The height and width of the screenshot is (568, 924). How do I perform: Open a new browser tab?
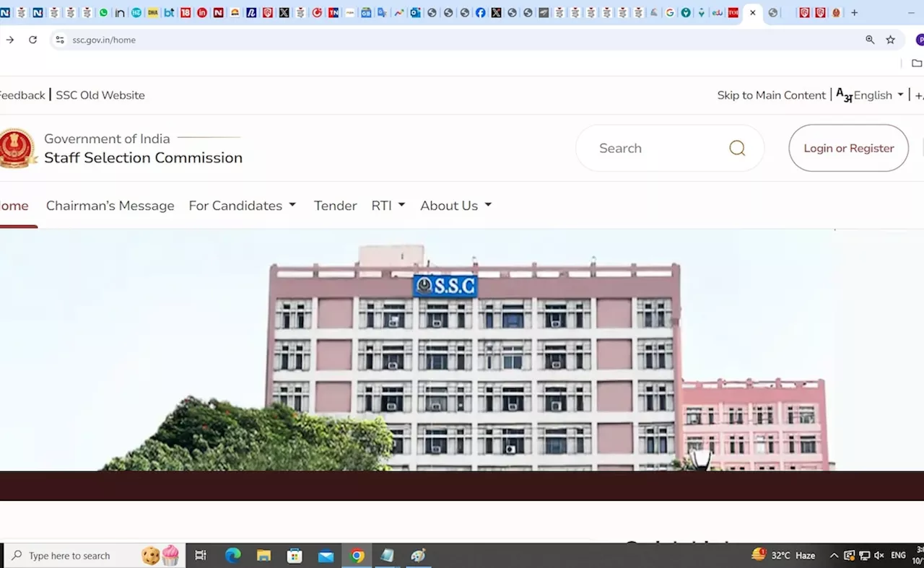click(x=855, y=13)
